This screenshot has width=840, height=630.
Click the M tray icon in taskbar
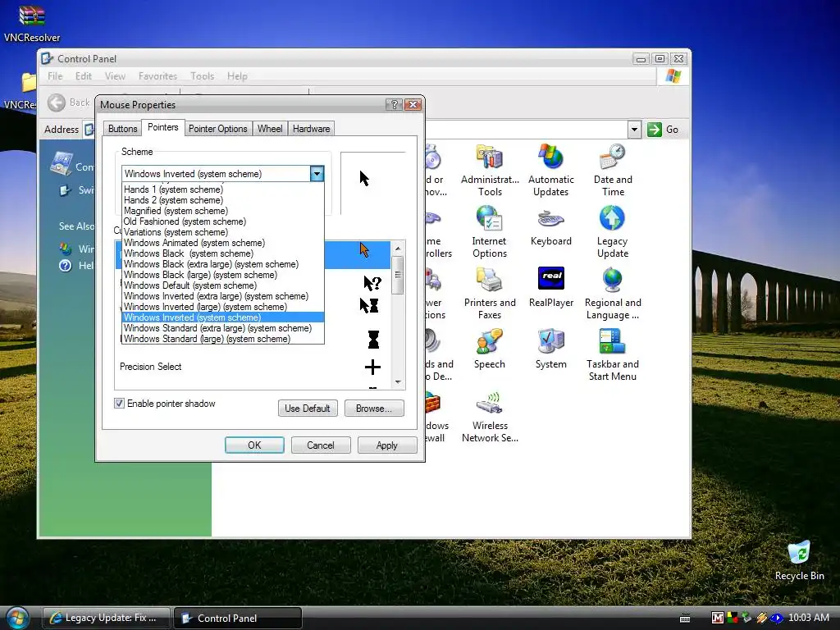pos(717,618)
